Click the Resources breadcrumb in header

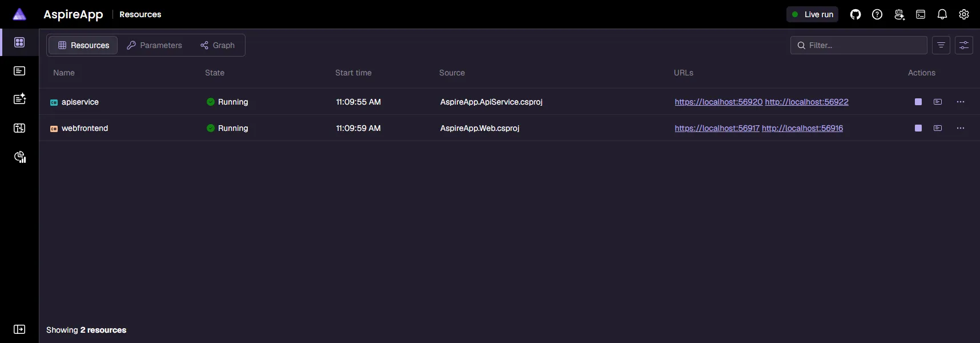140,14
